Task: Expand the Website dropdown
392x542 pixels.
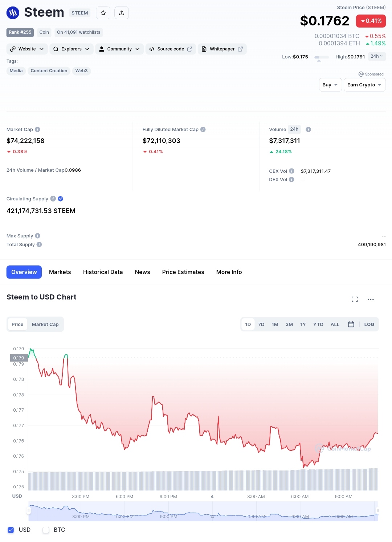Action: [27, 49]
